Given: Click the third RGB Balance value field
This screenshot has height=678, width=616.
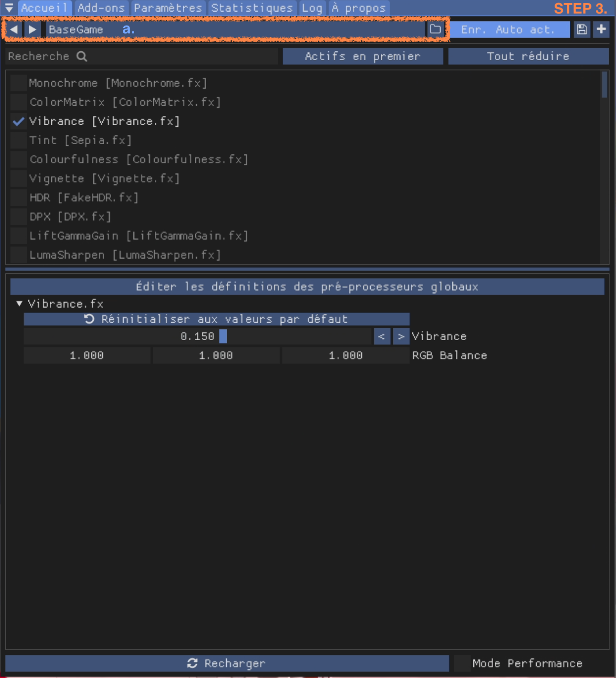Looking at the screenshot, I should pos(346,356).
